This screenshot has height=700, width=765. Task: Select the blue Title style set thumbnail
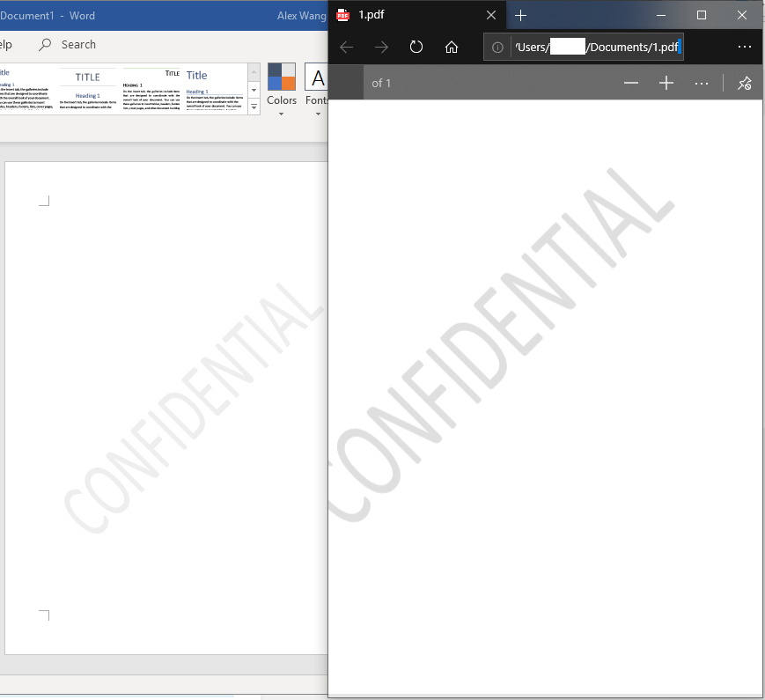(214, 90)
